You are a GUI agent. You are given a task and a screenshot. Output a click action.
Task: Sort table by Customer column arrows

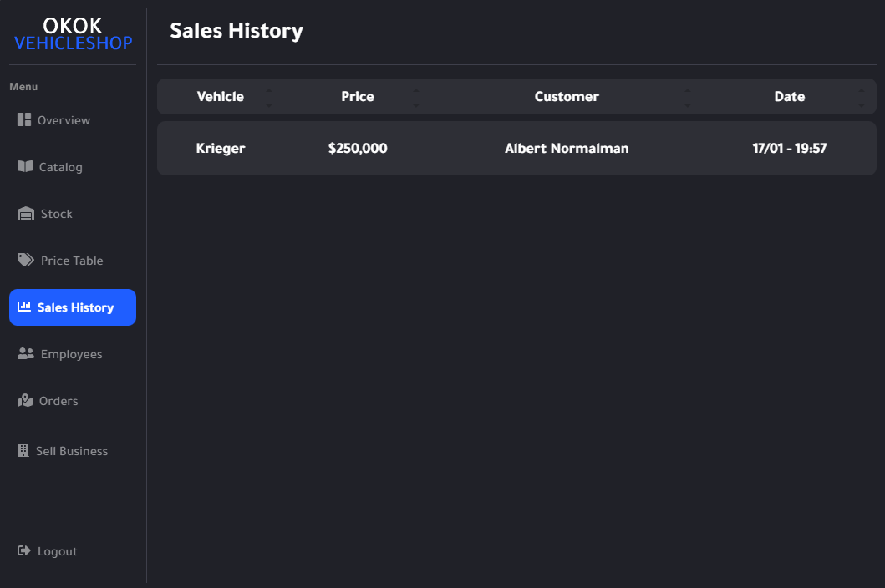pos(687,97)
